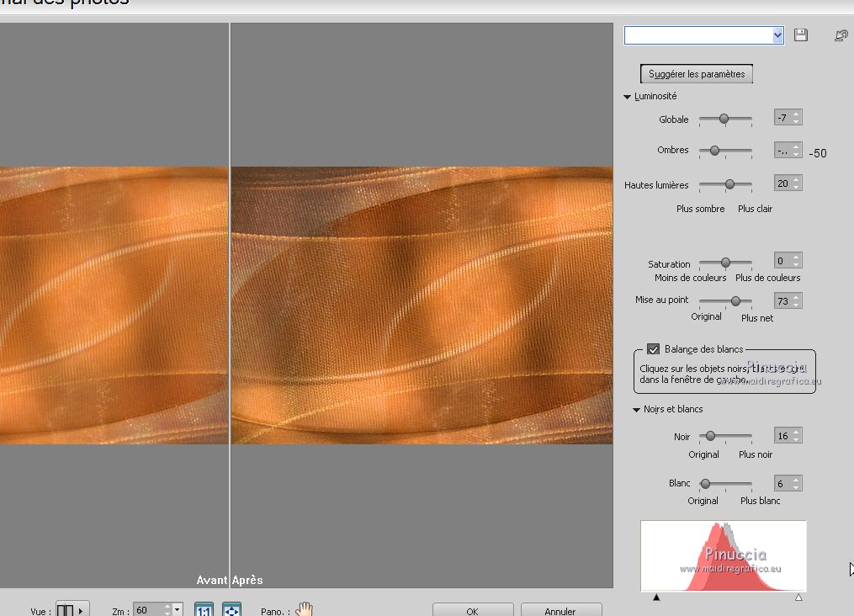Click the Avant preview image
This screenshot has height=616, width=854.
click(114, 305)
